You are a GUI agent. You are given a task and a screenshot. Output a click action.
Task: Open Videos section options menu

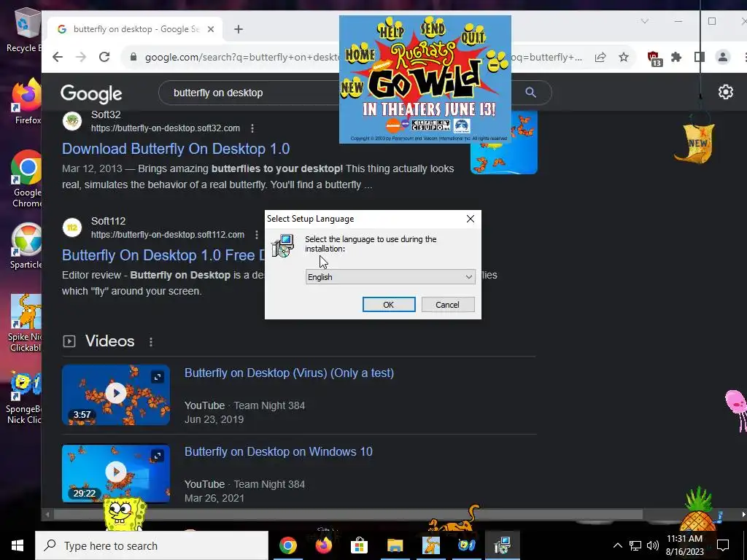pyautogui.click(x=151, y=342)
